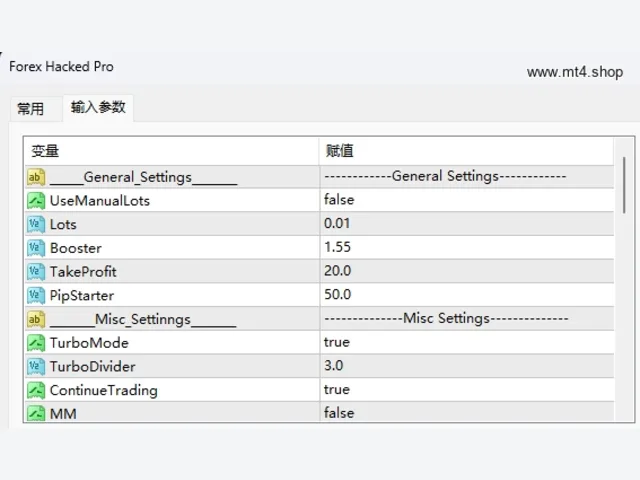Select the PipStarter variable name

(x=82, y=296)
